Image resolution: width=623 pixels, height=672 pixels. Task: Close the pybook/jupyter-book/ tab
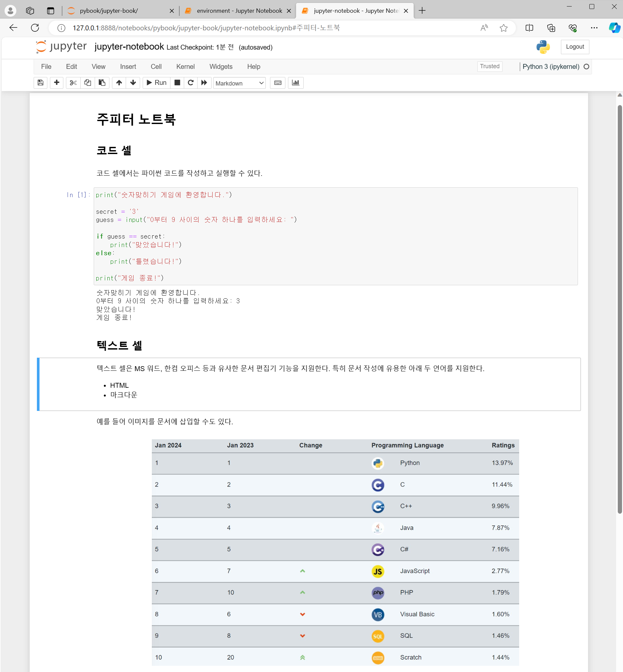(172, 11)
